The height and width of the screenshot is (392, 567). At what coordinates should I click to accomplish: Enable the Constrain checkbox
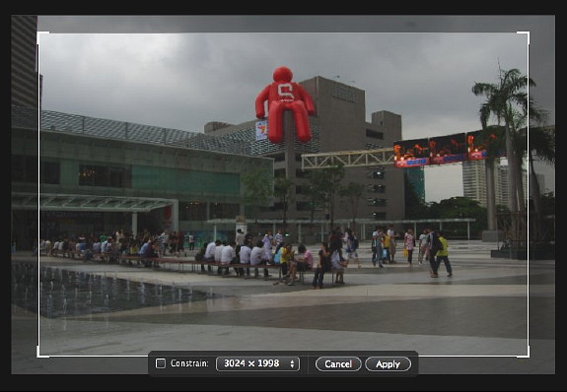pyautogui.click(x=160, y=363)
